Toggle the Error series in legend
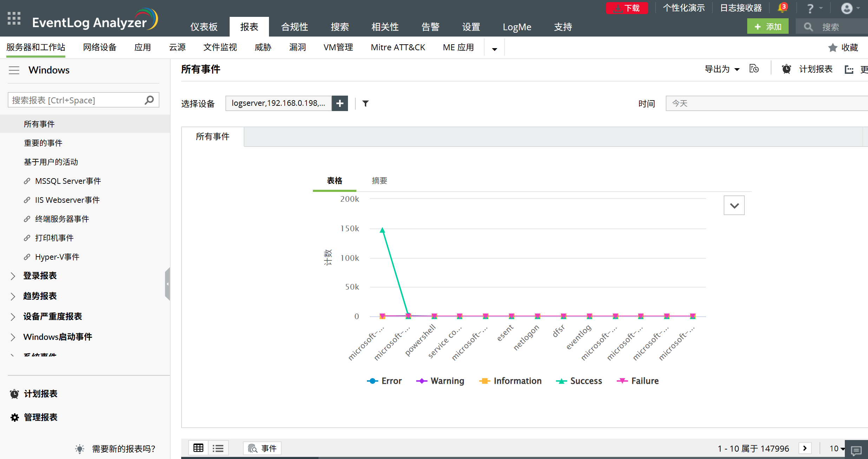This screenshot has width=868, height=459. [x=384, y=381]
